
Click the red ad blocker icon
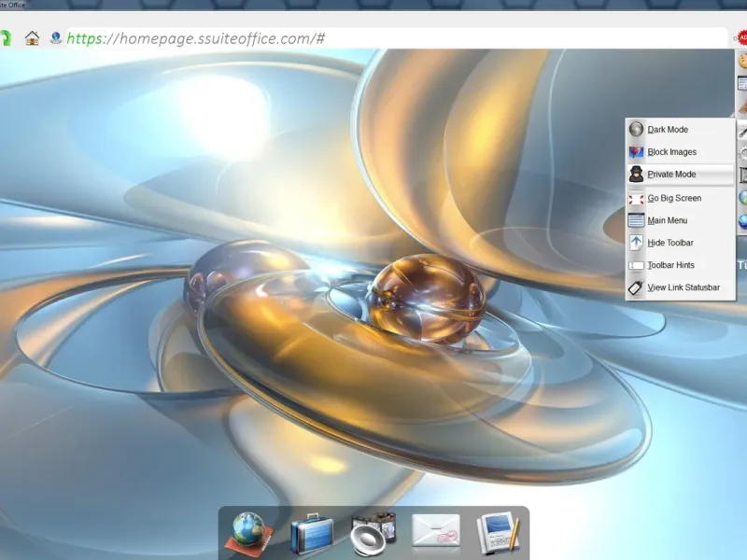coord(742,37)
